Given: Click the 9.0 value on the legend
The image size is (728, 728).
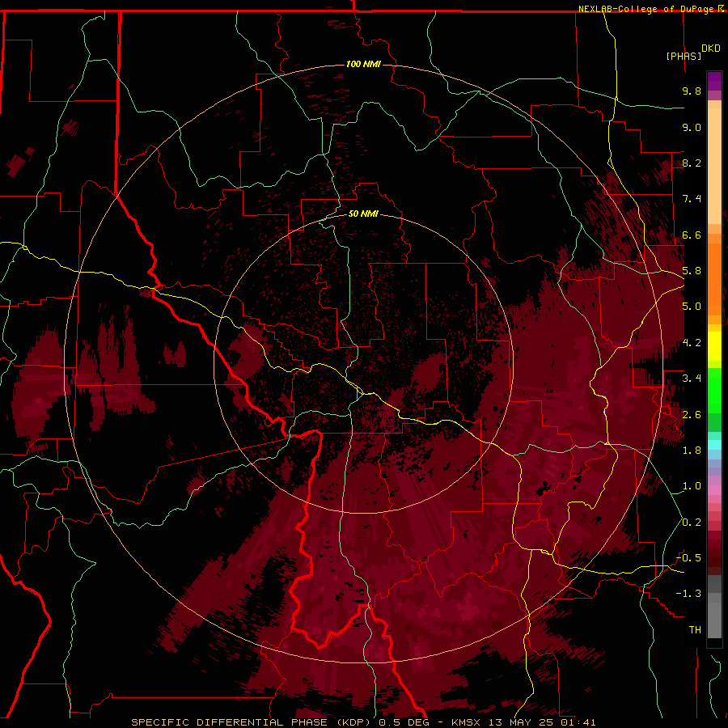Looking at the screenshot, I should (692, 127).
